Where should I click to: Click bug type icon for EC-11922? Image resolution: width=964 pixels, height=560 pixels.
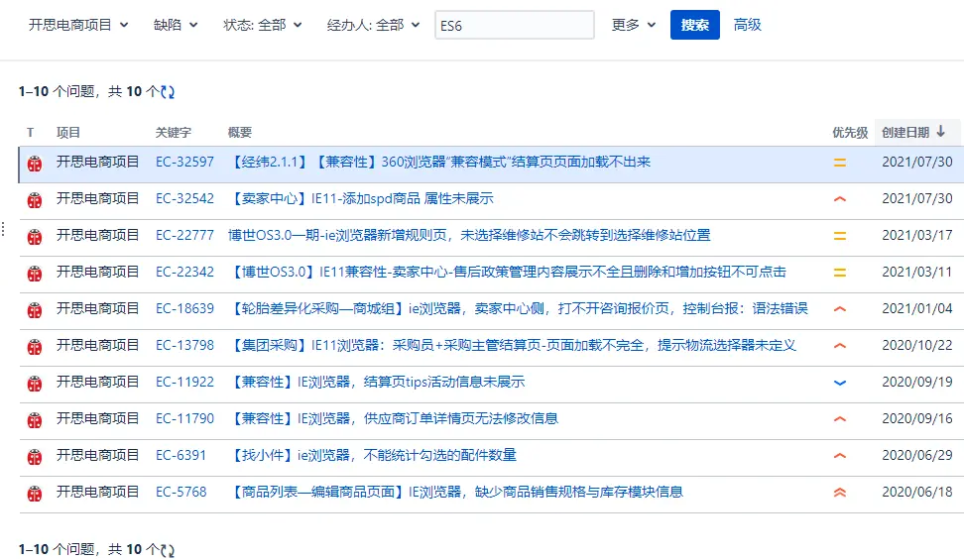tap(35, 384)
